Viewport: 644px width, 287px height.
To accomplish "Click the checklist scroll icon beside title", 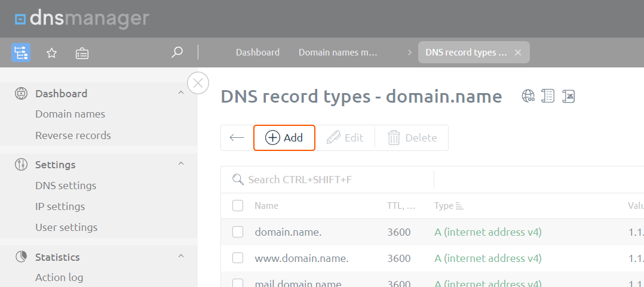I will click(x=548, y=96).
